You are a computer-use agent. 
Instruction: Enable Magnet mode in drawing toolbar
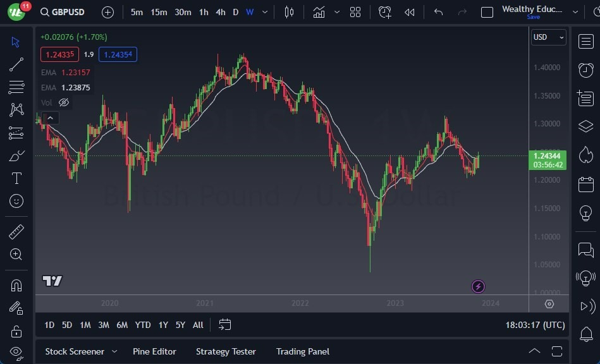(16, 284)
